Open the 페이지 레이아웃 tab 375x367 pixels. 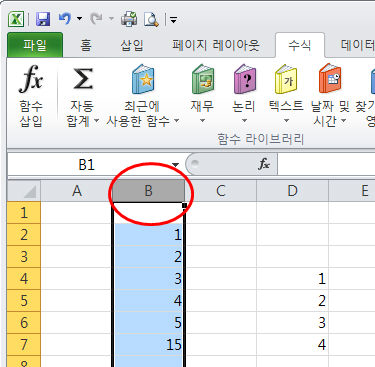(216, 45)
